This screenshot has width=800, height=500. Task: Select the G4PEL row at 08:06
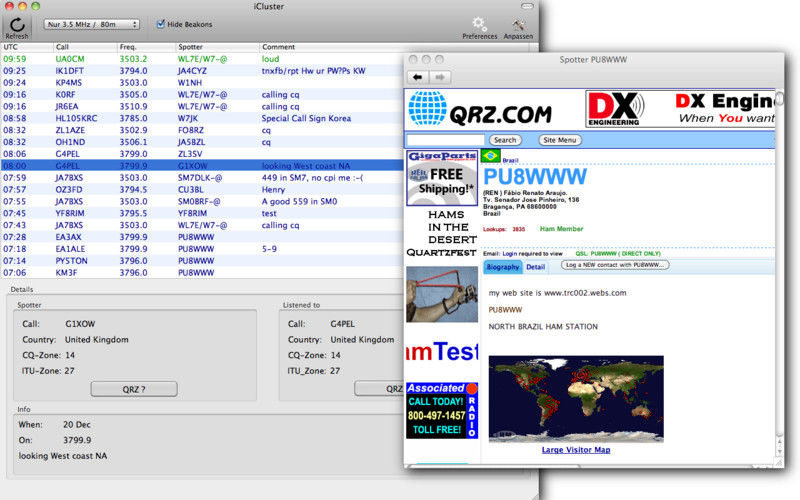(203, 154)
